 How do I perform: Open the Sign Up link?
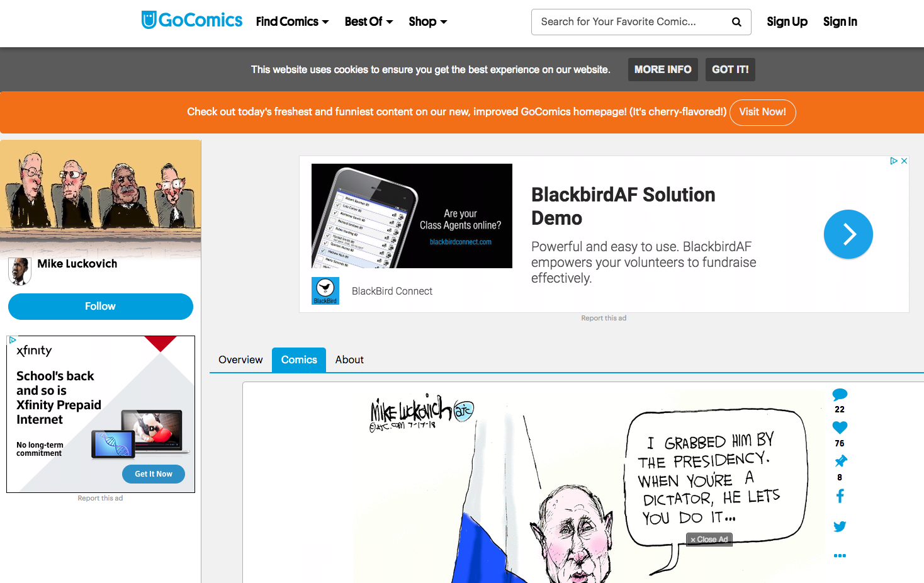coord(787,21)
